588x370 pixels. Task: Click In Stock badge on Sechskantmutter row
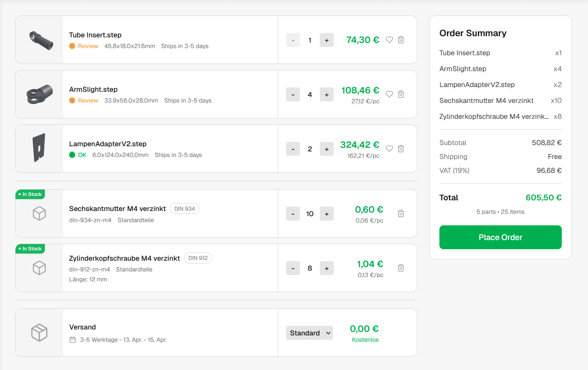30,194
